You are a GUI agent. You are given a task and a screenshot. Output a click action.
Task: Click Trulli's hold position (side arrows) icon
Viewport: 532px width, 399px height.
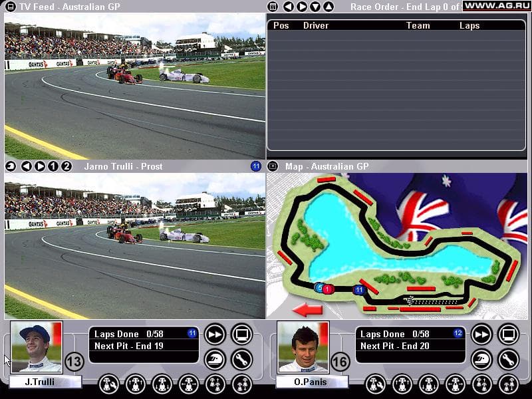pyautogui.click(x=189, y=384)
